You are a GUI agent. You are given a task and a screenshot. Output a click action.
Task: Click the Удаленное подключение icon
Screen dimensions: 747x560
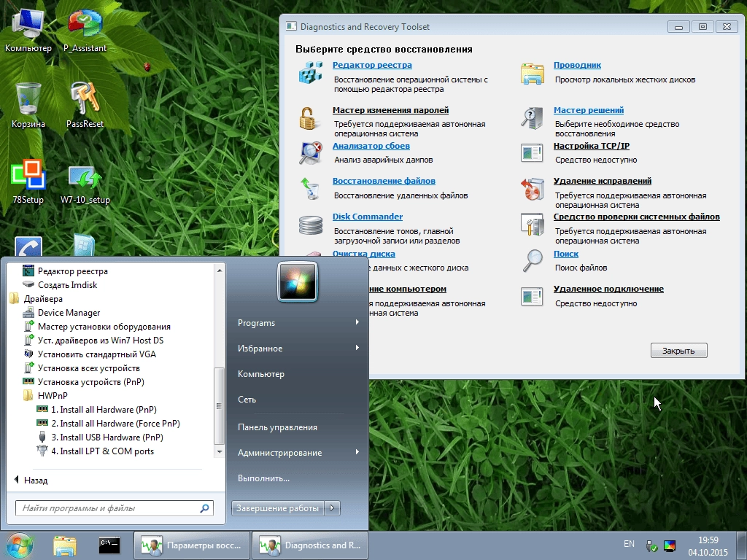[x=532, y=296]
